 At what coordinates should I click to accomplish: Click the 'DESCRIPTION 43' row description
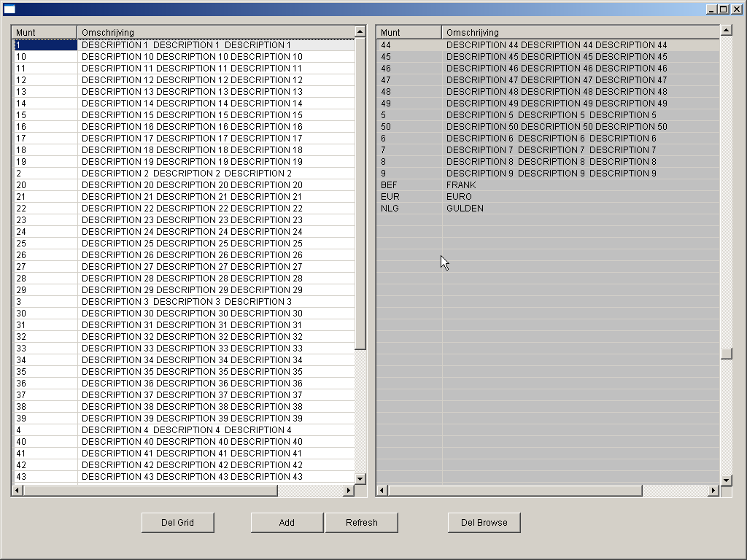click(x=216, y=477)
